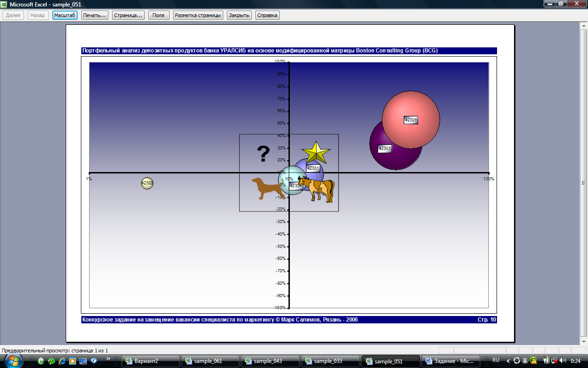Viewport: 588px width, 368px height.
Task: Click the question mark symbol
Action: coord(263,154)
